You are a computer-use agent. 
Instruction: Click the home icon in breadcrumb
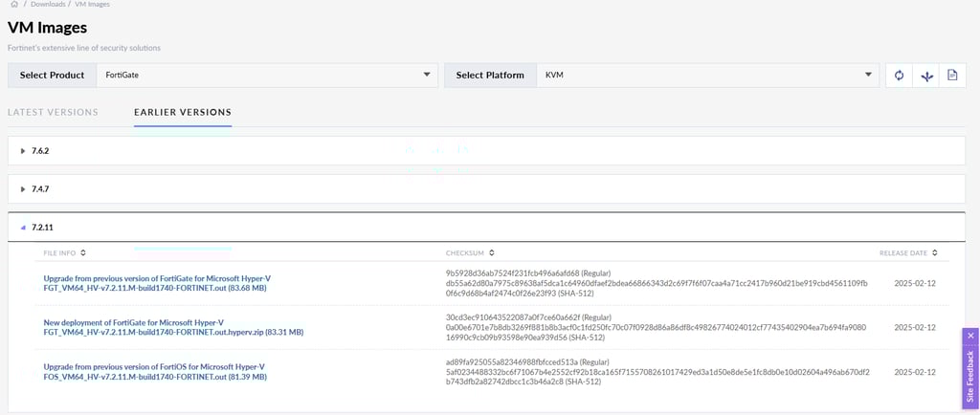click(x=14, y=5)
